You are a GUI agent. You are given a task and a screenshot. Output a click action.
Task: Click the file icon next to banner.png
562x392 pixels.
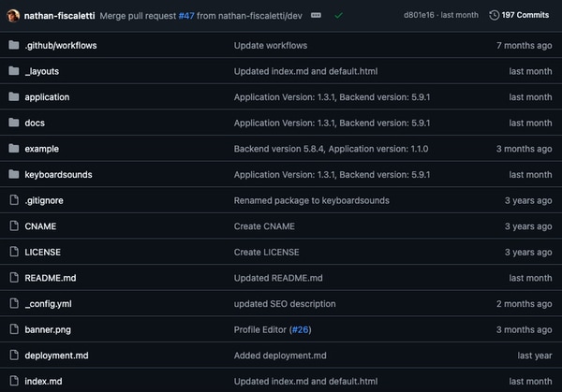(14, 329)
